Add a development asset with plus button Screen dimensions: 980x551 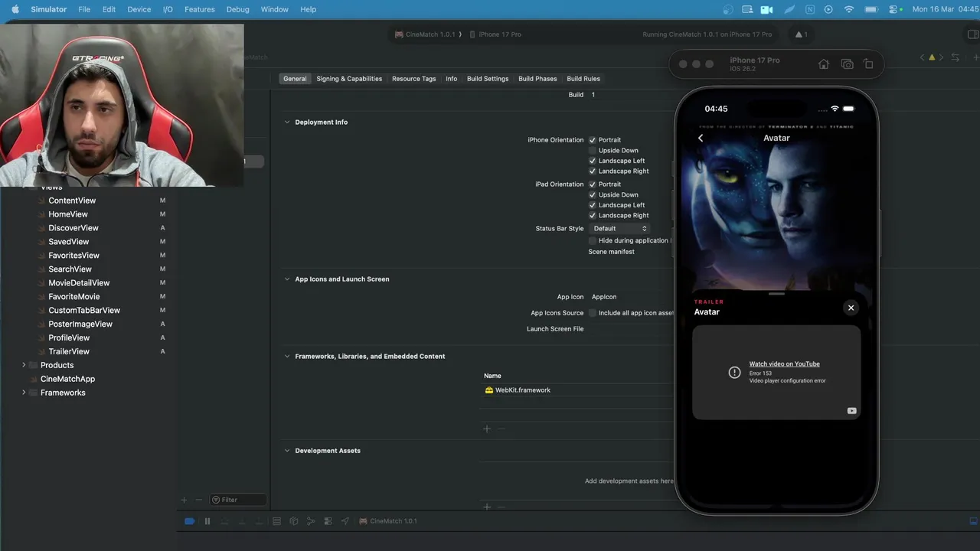(486, 507)
